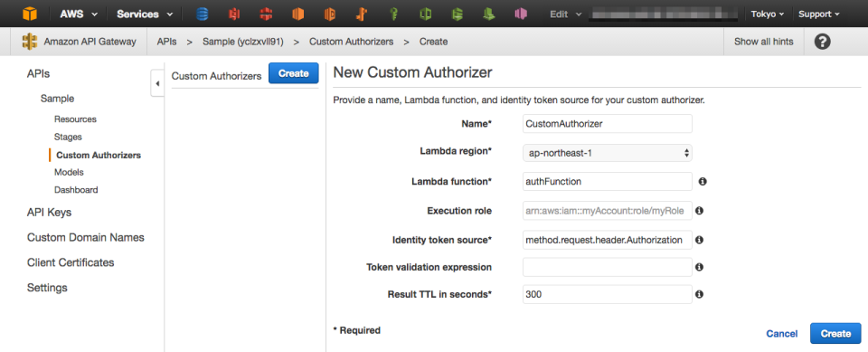Collapse the sidebar with the arrow handle
The height and width of the screenshot is (352, 868).
157,83
